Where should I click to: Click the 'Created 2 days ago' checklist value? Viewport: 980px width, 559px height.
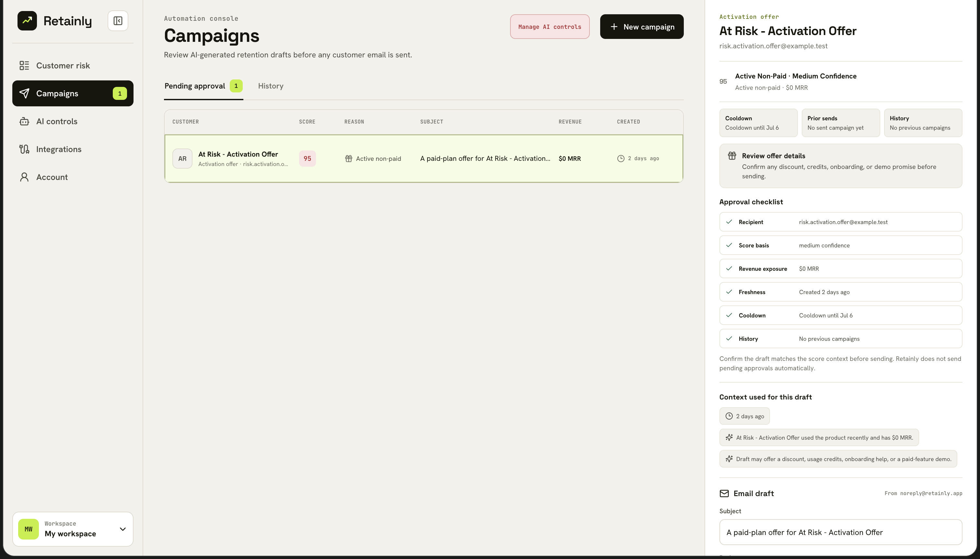pyautogui.click(x=824, y=292)
